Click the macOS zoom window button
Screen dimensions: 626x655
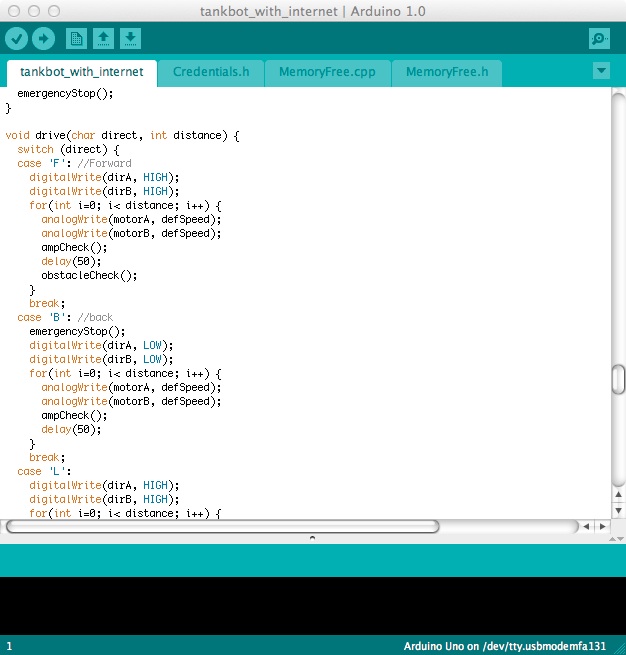coord(54,11)
